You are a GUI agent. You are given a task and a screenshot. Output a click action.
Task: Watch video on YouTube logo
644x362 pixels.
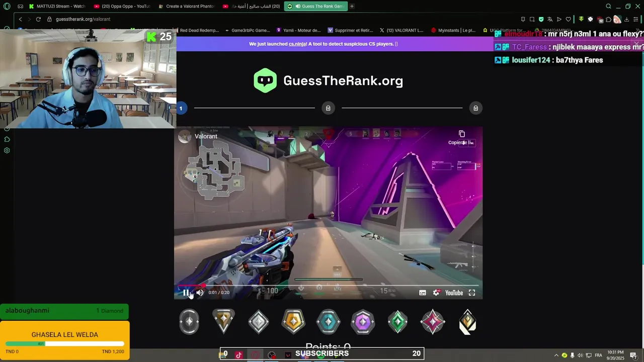(454, 293)
